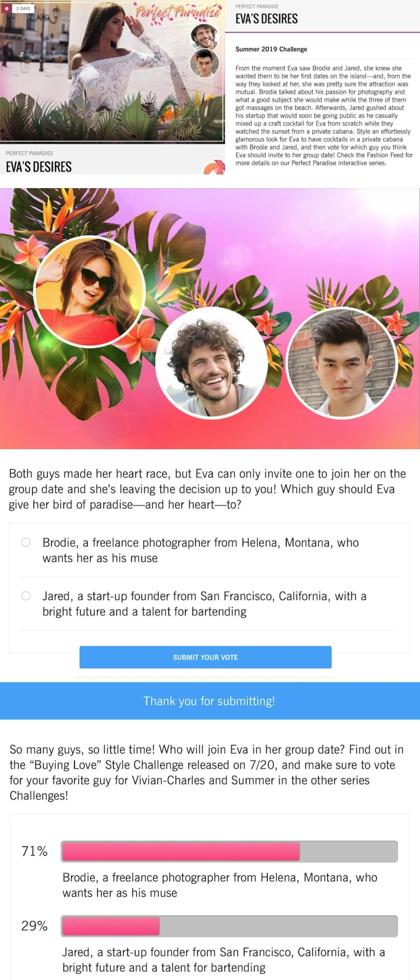Image resolution: width=420 pixels, height=980 pixels.
Task: Open curly-haired Brodie's large circular photo
Action: pyautogui.click(x=212, y=363)
